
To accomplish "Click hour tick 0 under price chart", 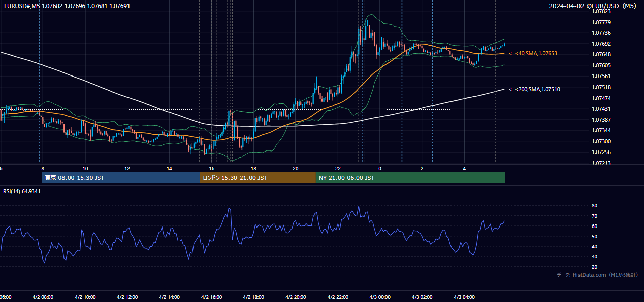I will click(380, 168).
